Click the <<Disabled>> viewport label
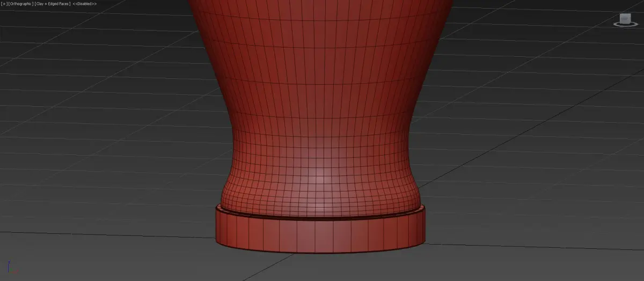The height and width of the screenshot is (281, 644). point(85,4)
